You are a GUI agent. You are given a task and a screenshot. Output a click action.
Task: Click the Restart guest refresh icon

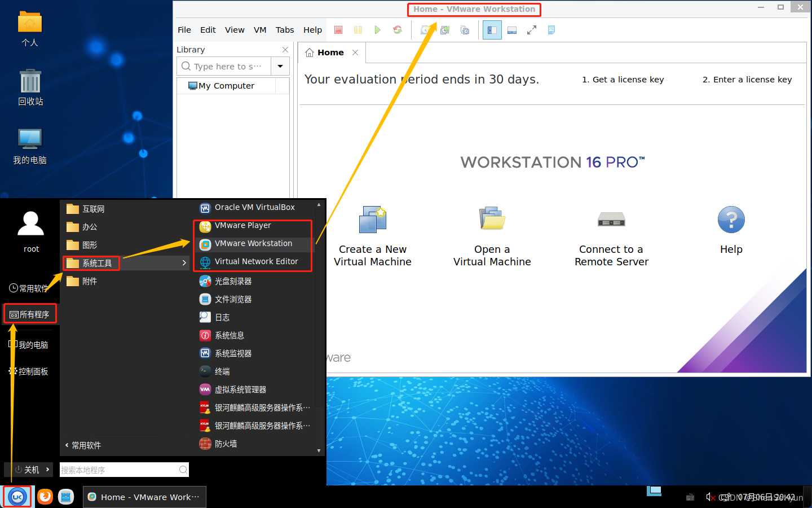(x=398, y=30)
